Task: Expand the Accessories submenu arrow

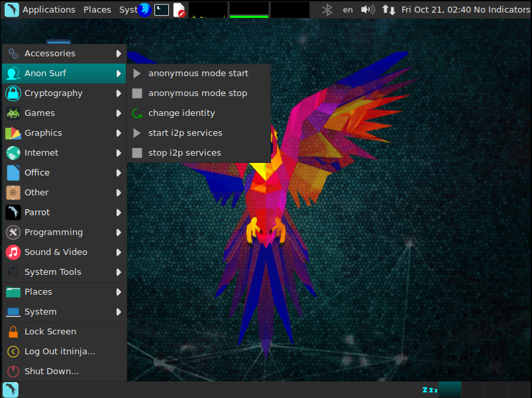Action: tap(119, 54)
